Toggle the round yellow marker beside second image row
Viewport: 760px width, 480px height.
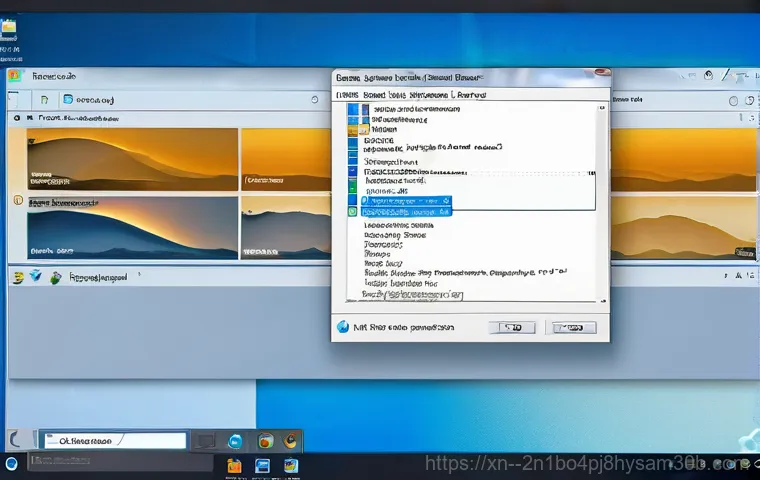18,200
